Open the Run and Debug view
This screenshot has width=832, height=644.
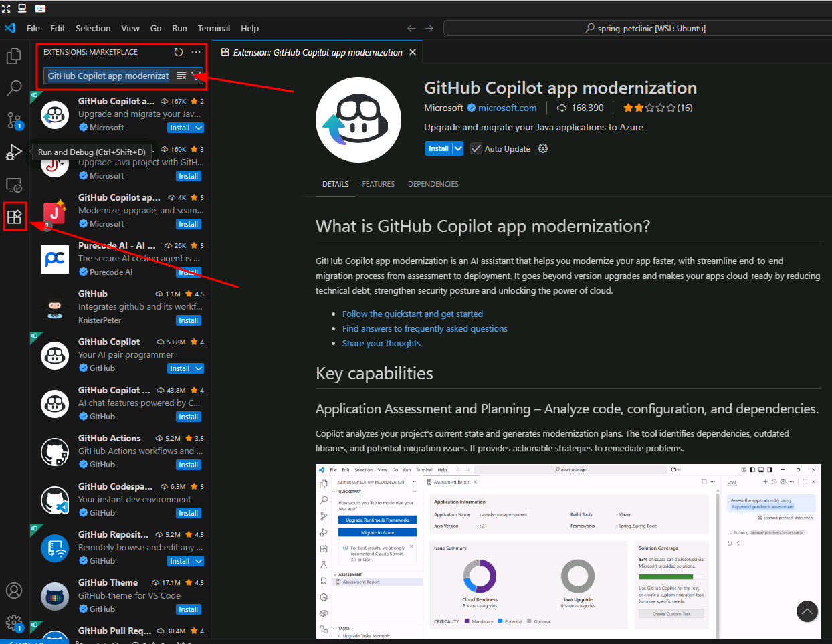click(x=13, y=152)
